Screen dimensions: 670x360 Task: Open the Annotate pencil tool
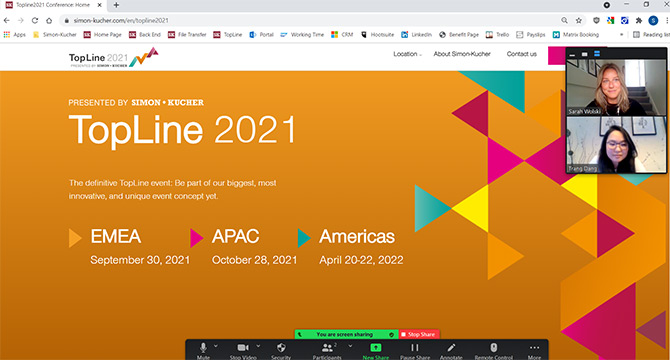coord(451,350)
